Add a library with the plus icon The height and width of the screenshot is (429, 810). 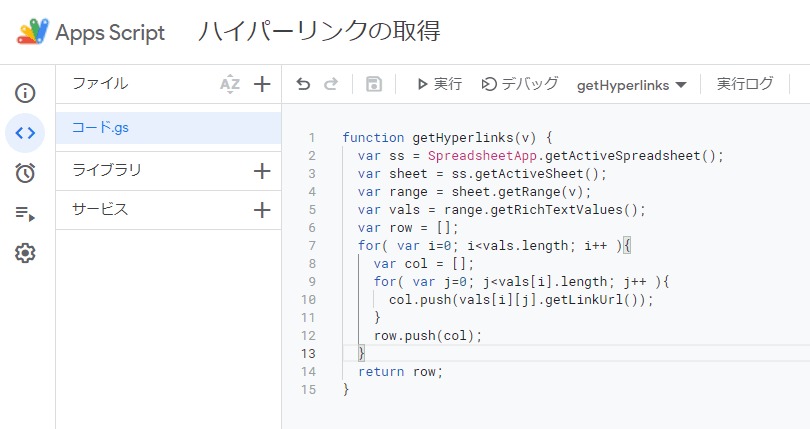[x=262, y=171]
